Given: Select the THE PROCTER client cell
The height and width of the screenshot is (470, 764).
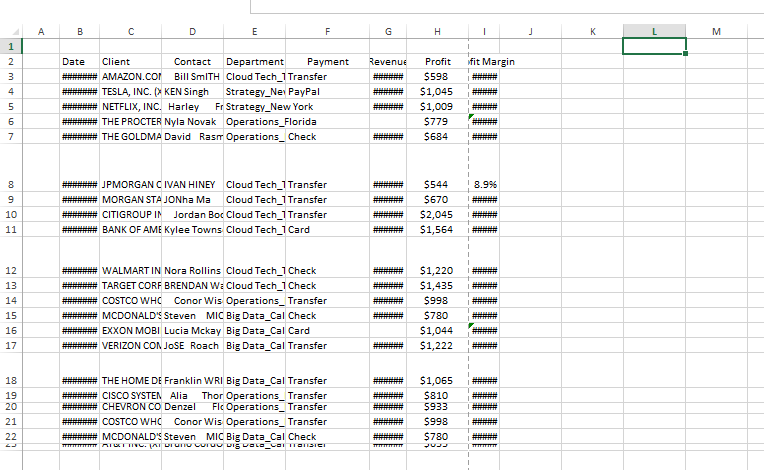Looking at the screenshot, I should 131,122.
